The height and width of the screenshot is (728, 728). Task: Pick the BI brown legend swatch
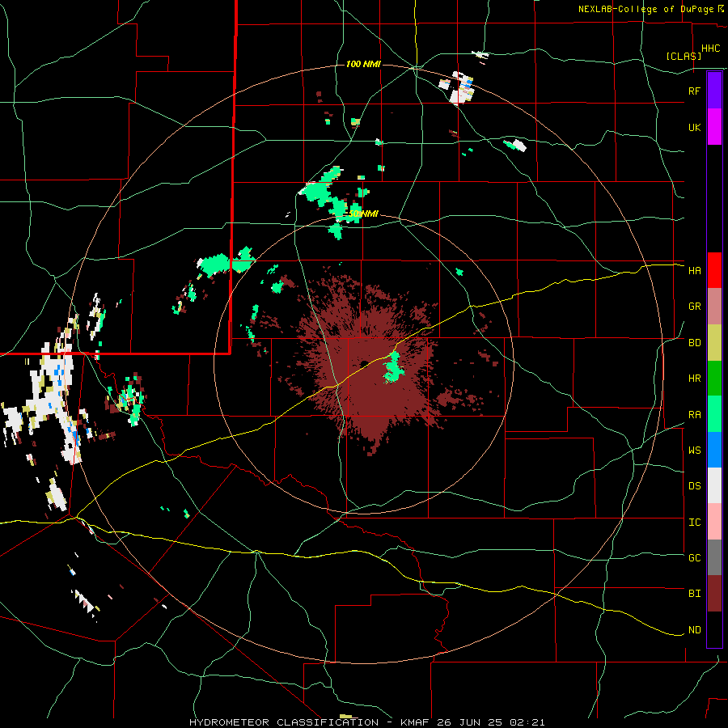click(x=714, y=594)
